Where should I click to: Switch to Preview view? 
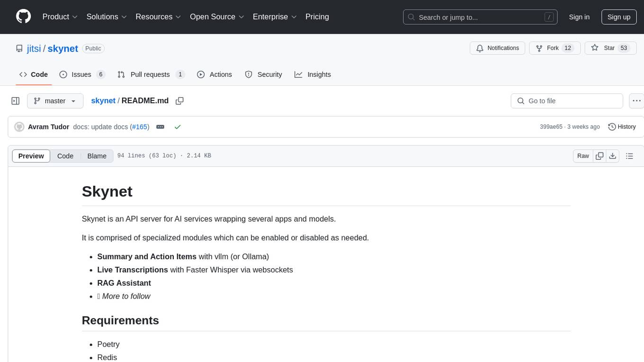tap(31, 156)
